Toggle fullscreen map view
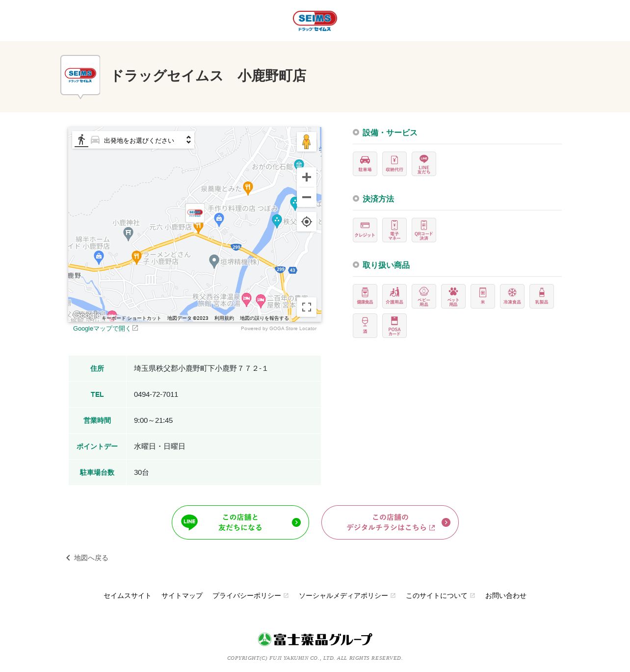 [307, 307]
